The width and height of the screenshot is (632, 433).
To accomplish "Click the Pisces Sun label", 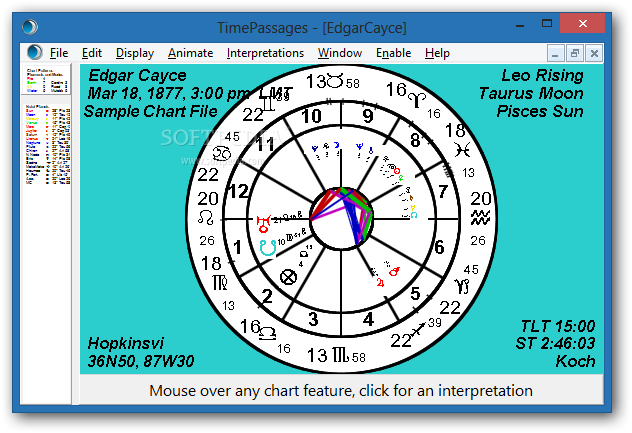I will pos(540,111).
